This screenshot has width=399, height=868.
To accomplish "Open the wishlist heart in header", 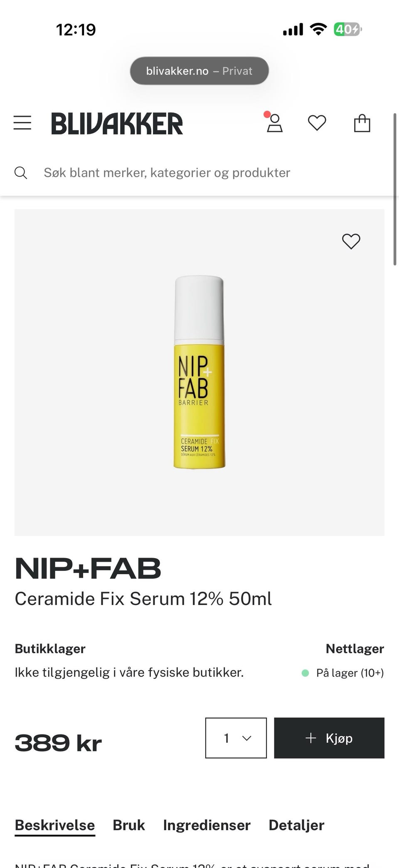I will point(317,123).
